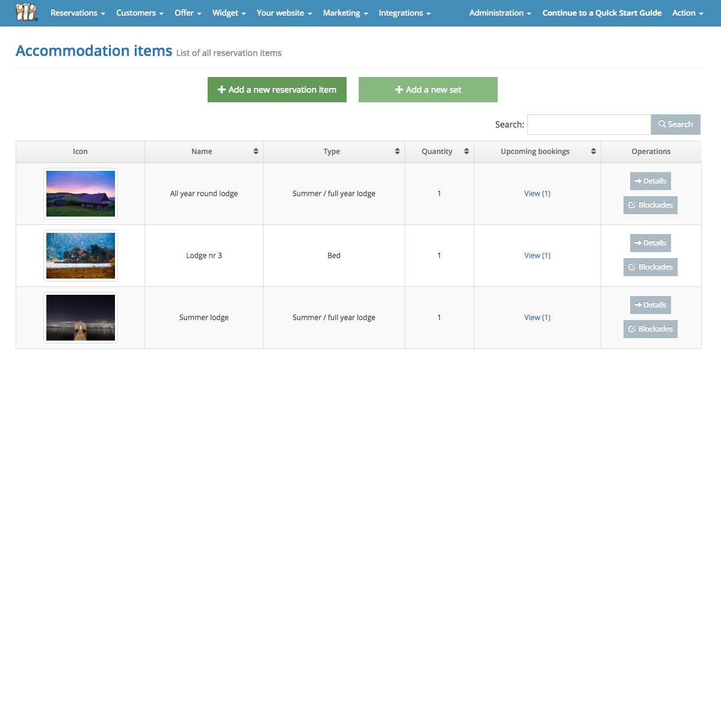This screenshot has width=721, height=728.
Task: Expand the Reservations dropdown menu
Action: click(x=78, y=13)
